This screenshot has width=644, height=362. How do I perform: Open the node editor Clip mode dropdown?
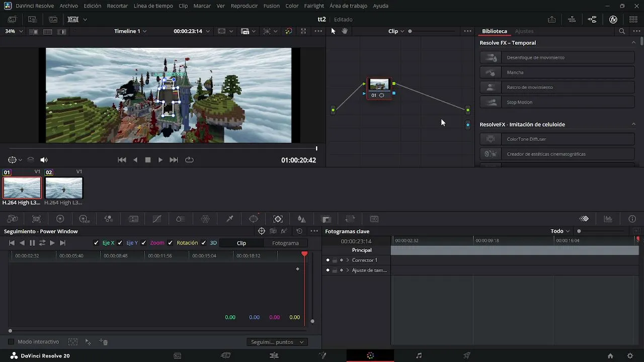coord(396,31)
